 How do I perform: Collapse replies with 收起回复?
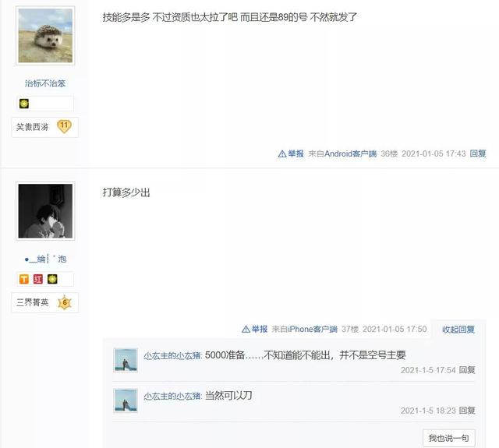(x=458, y=330)
